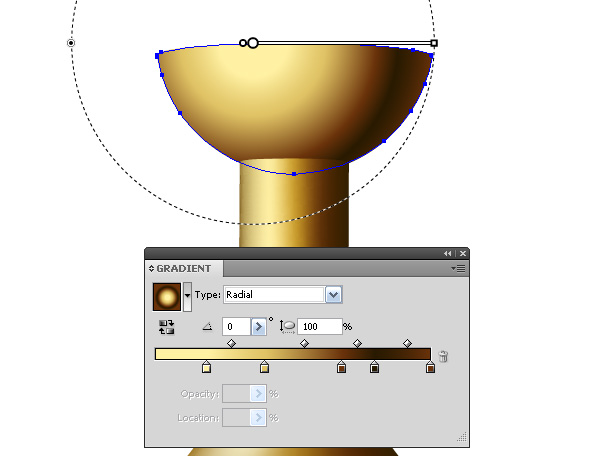The image size is (600, 456).
Task: Click the fourth midpoint diamond above gradient slider
Action: tap(408, 343)
